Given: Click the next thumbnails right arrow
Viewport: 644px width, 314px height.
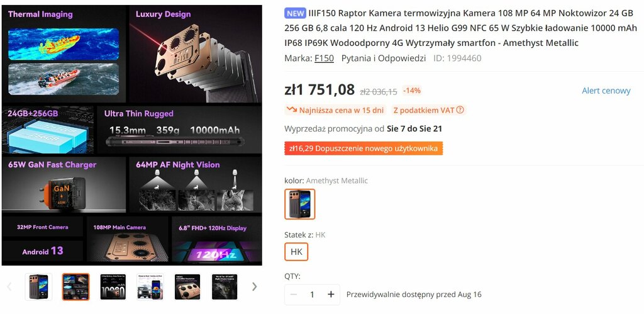Looking at the screenshot, I should (254, 286).
